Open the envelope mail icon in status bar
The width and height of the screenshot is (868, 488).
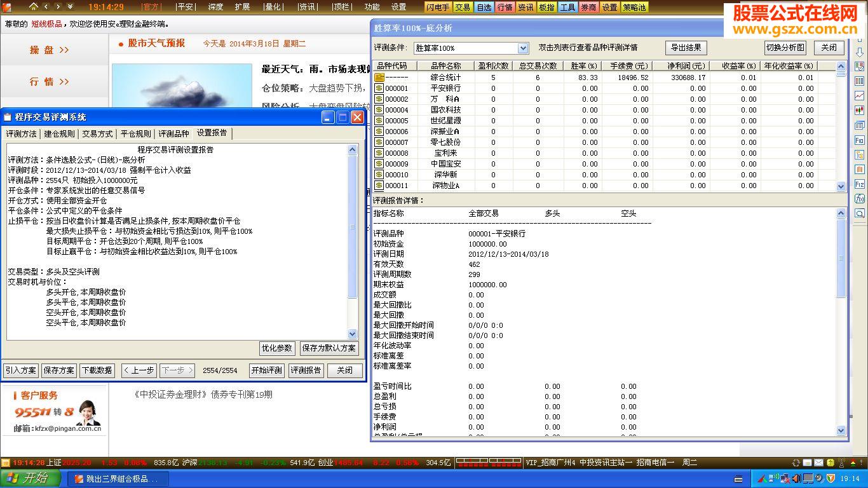click(819, 463)
